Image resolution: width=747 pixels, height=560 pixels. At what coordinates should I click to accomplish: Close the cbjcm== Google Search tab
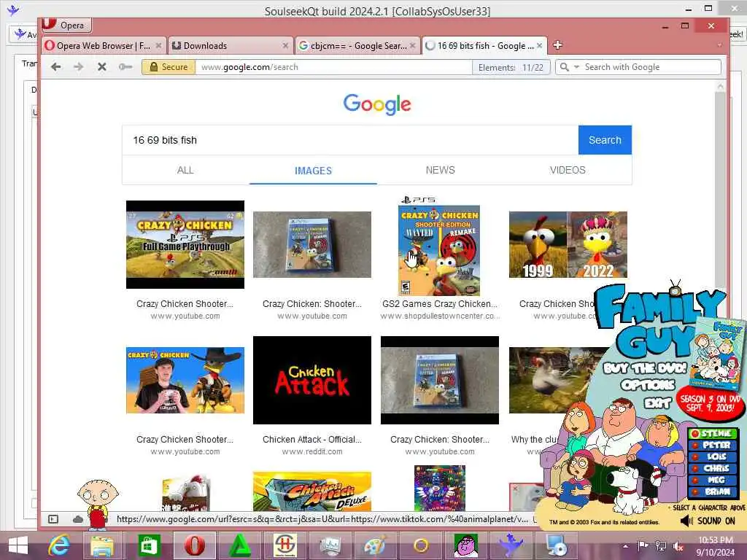pyautogui.click(x=413, y=46)
